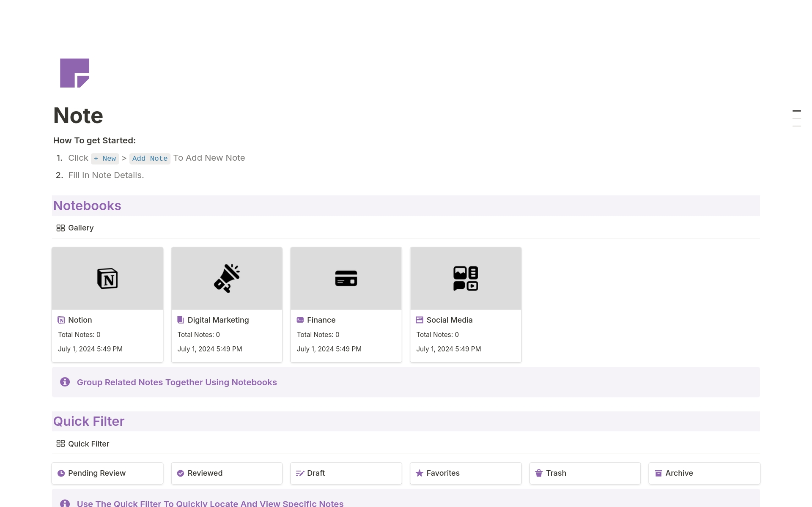Click the megaphone Digital Marketing cover icon
Screen dimensions: 812x507
pyautogui.click(x=227, y=278)
